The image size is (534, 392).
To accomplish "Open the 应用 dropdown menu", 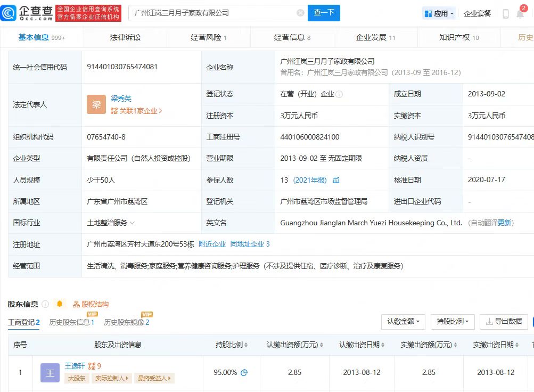I will tap(439, 14).
